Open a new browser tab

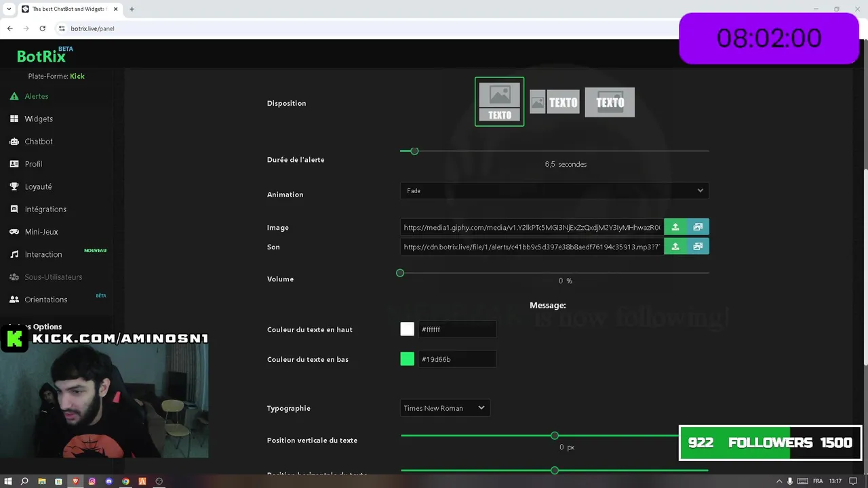(132, 9)
